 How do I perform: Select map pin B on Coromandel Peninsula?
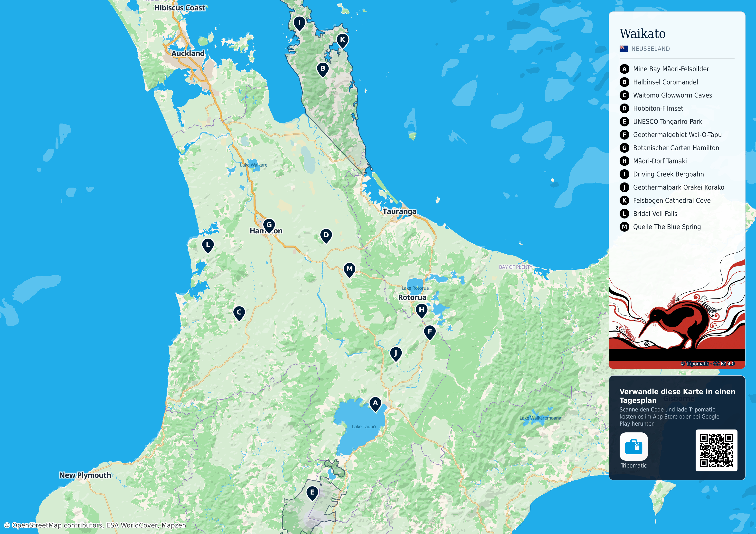pos(323,69)
